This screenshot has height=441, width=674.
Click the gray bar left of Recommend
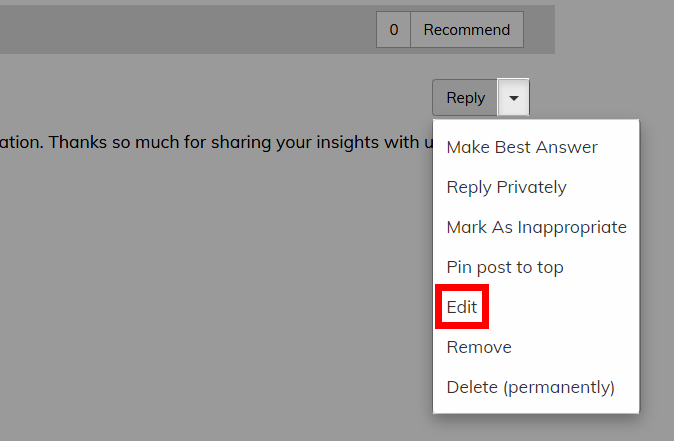click(187, 30)
